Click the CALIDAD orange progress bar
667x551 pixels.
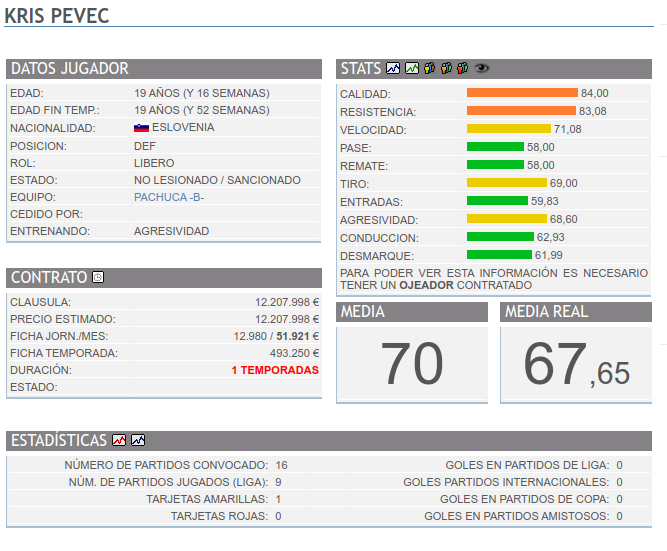point(522,93)
